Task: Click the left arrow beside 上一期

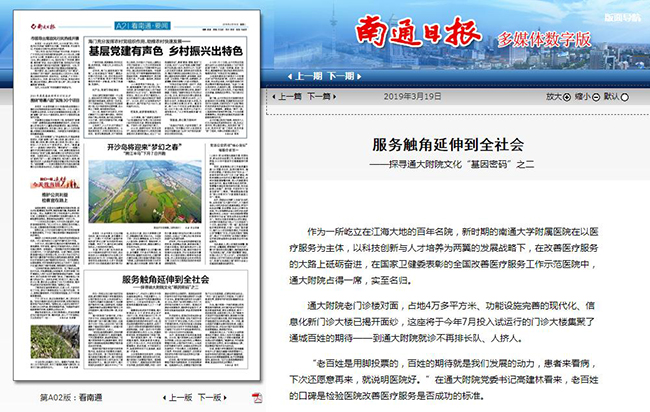Action: [289, 76]
